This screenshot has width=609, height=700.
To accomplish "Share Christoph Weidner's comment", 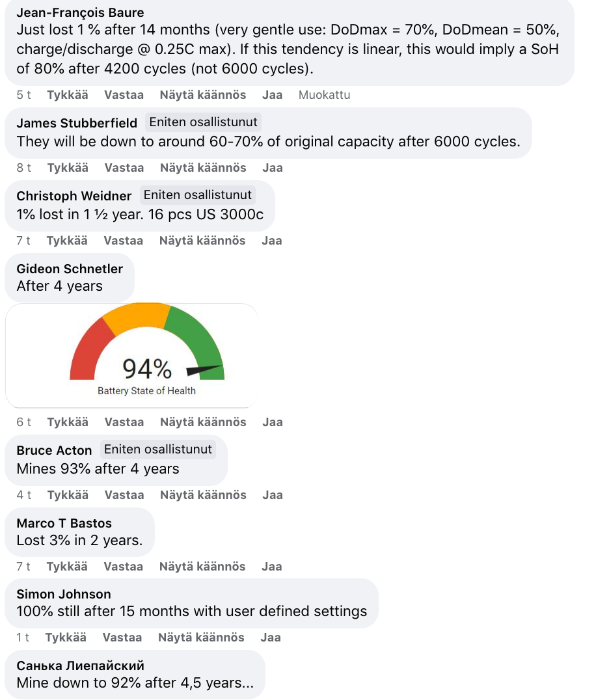I will click(272, 241).
